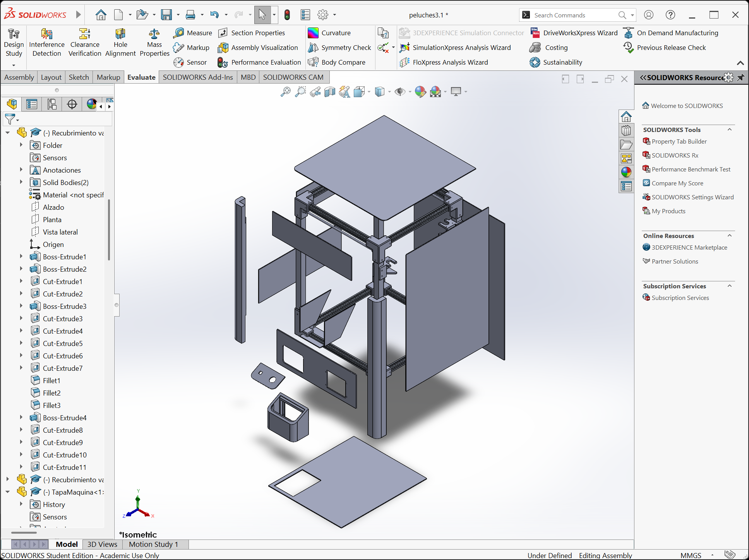
Task: Open Section Properties tool
Action: (x=252, y=33)
